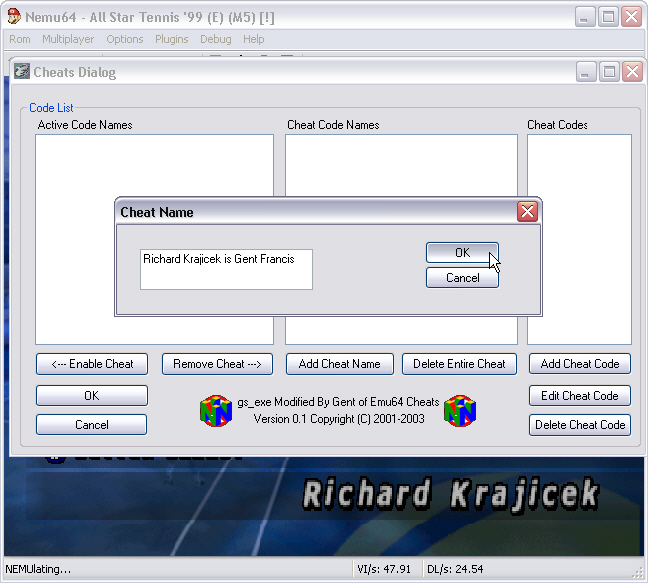Click the Nemu64 Mario title bar icon
Viewport: 648px width, 583px height.
click(14, 17)
